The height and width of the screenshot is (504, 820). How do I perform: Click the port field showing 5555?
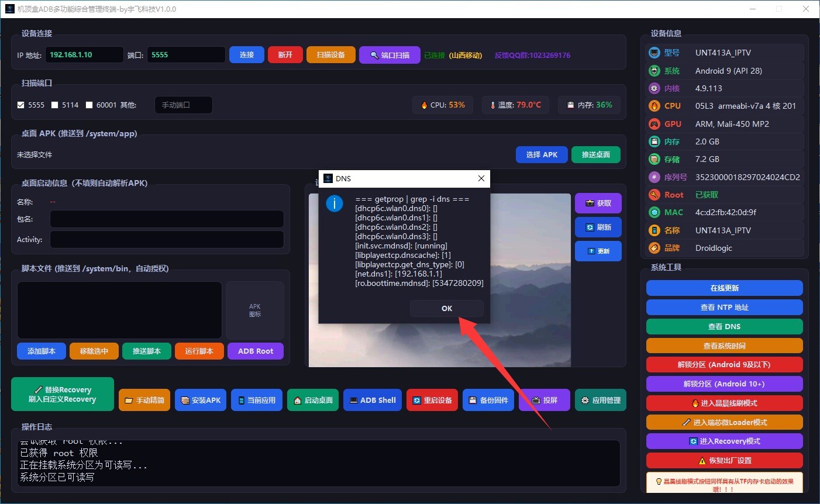pyautogui.click(x=186, y=54)
